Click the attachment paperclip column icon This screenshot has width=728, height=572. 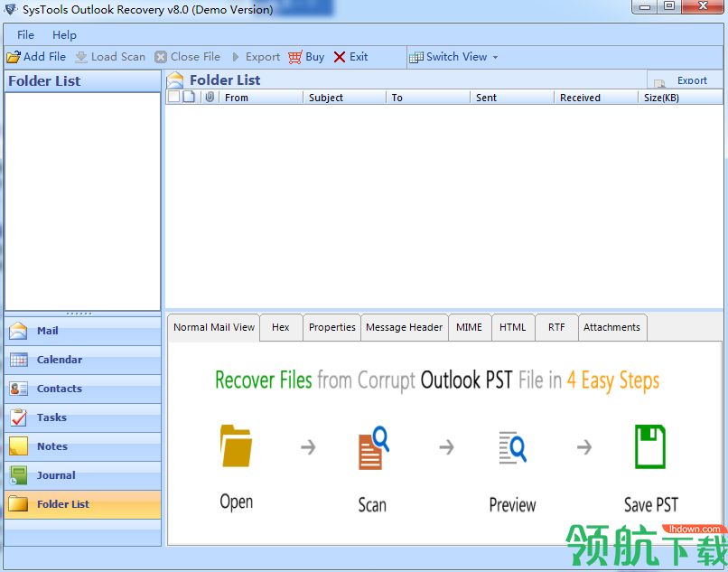coord(210,97)
